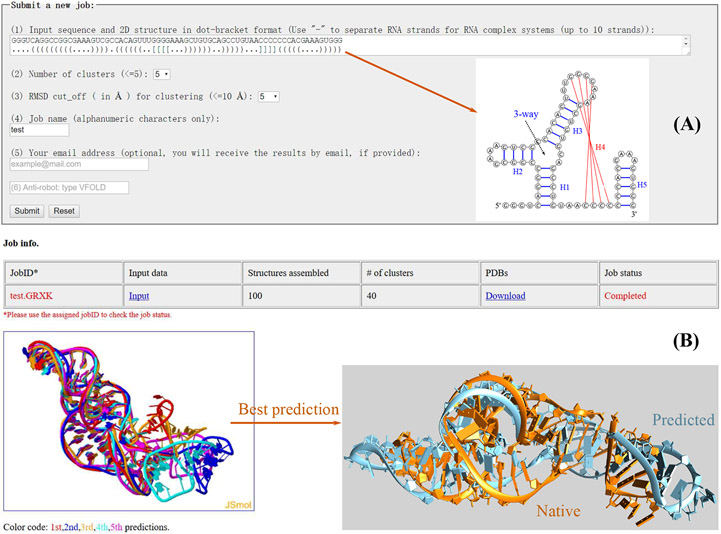Click the Anti-robot VFOLD input field
The image size is (721, 534).
(69, 188)
